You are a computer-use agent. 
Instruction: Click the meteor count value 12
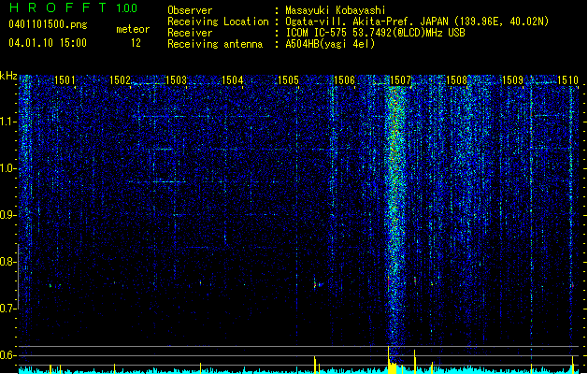click(136, 43)
